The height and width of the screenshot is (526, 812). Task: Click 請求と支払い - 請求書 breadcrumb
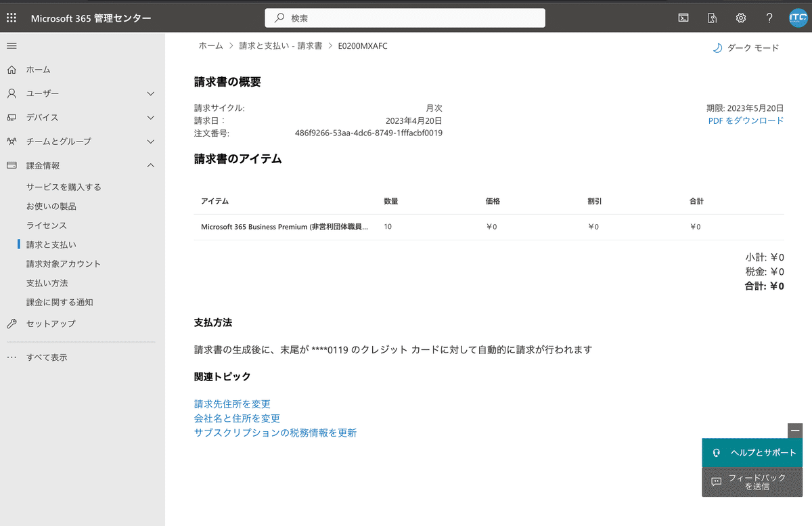281,45
